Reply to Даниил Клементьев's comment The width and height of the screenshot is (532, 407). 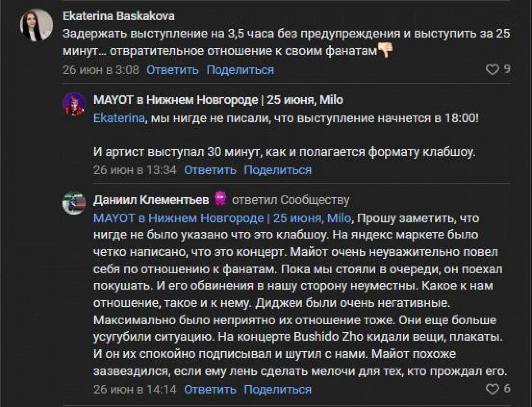210,390
